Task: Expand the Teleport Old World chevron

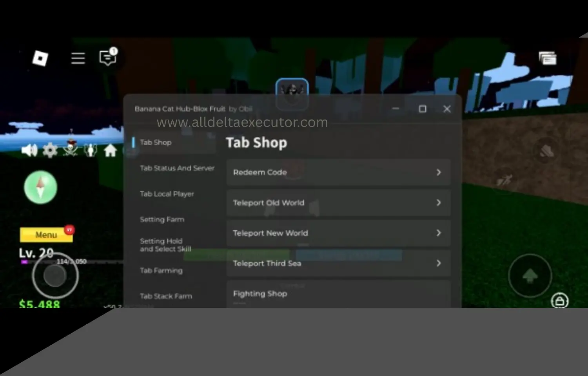Action: click(439, 202)
